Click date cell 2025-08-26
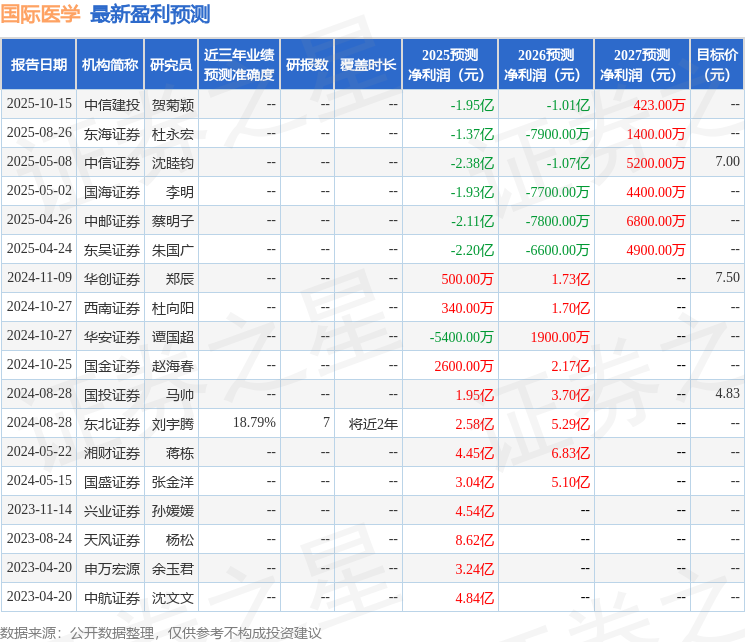Image resolution: width=745 pixels, height=642 pixels. [x=39, y=133]
